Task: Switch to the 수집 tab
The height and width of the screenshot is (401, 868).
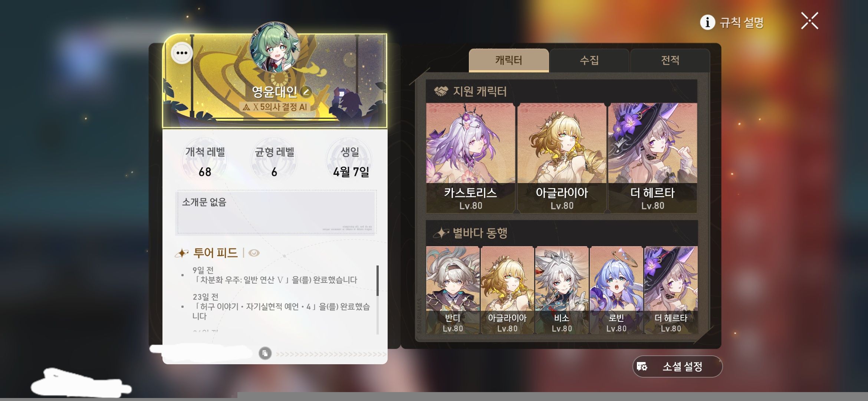Action: 589,60
